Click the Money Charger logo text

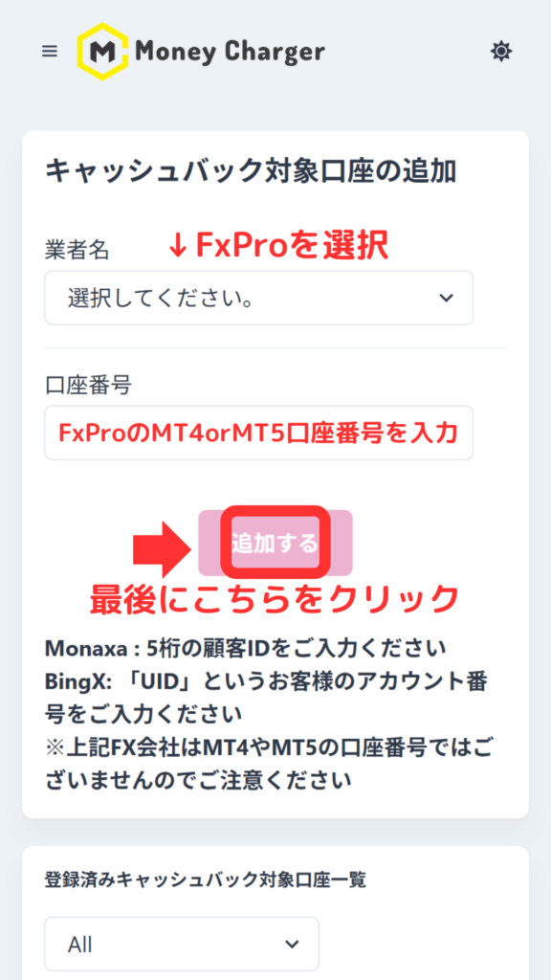230,52
